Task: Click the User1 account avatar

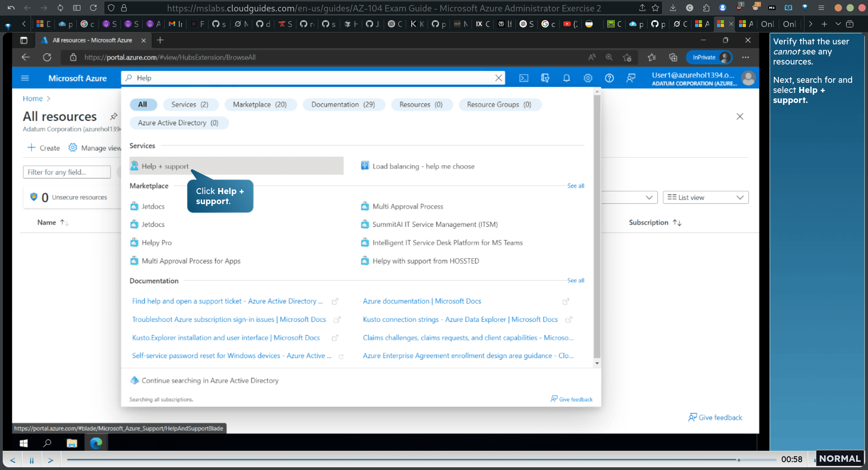Action: [748, 78]
